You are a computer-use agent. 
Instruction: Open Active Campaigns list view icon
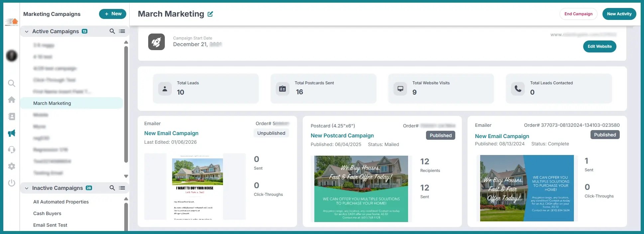[122, 31]
